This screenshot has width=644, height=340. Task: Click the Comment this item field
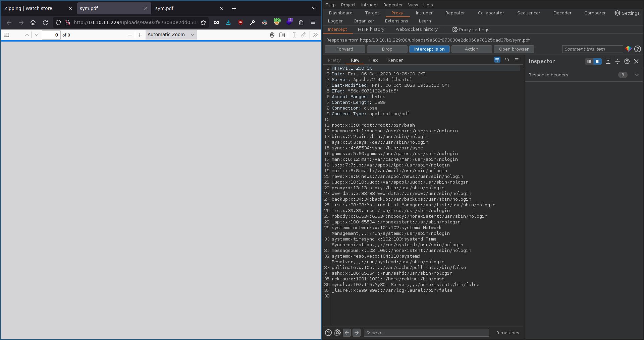(x=592, y=49)
